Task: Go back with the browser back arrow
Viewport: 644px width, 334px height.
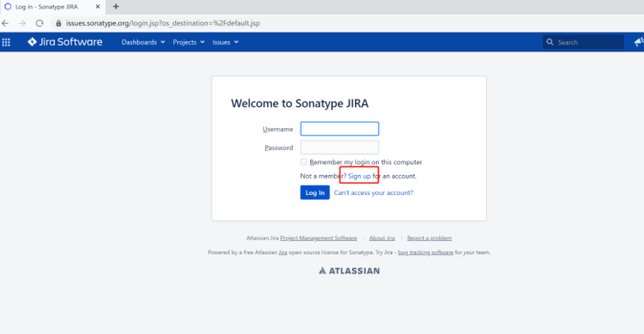Action: point(5,23)
